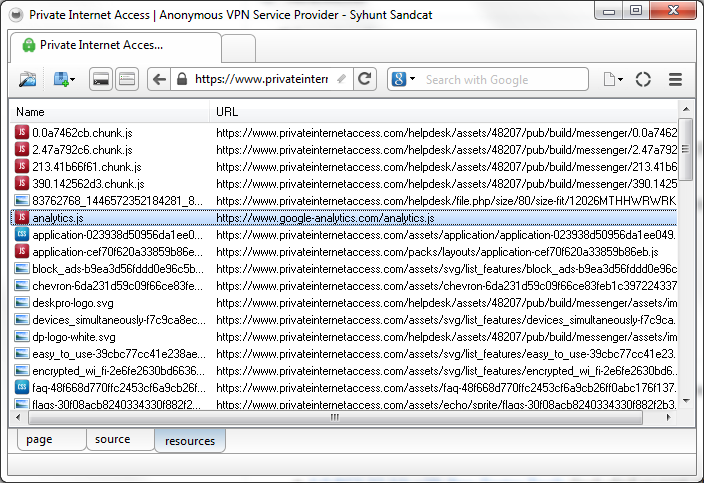Click image icon beside devices_simultaneously-f7c9ca8ec
This screenshot has width=704, height=483.
pos(22,320)
